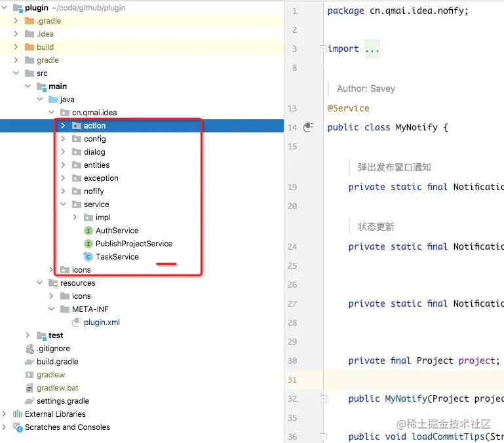Select TaskService class icon

(88, 256)
